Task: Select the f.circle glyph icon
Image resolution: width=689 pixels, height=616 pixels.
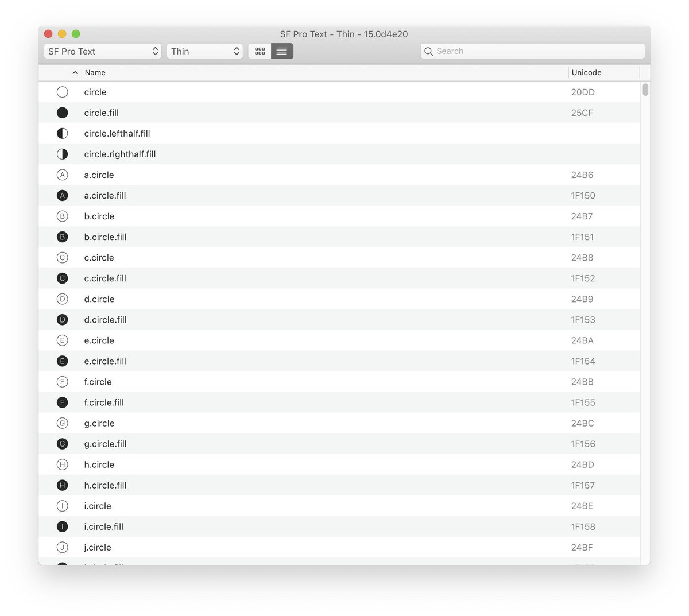Action: point(63,381)
